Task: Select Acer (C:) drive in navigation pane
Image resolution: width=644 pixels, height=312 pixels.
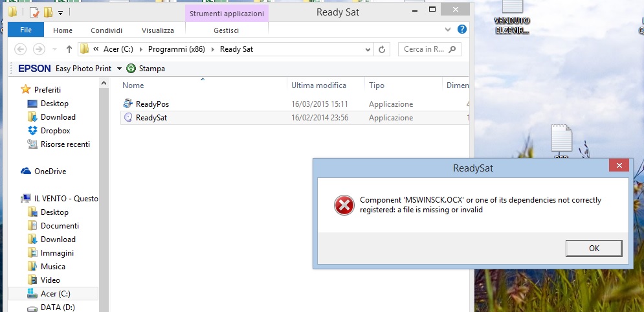Action: [56, 293]
